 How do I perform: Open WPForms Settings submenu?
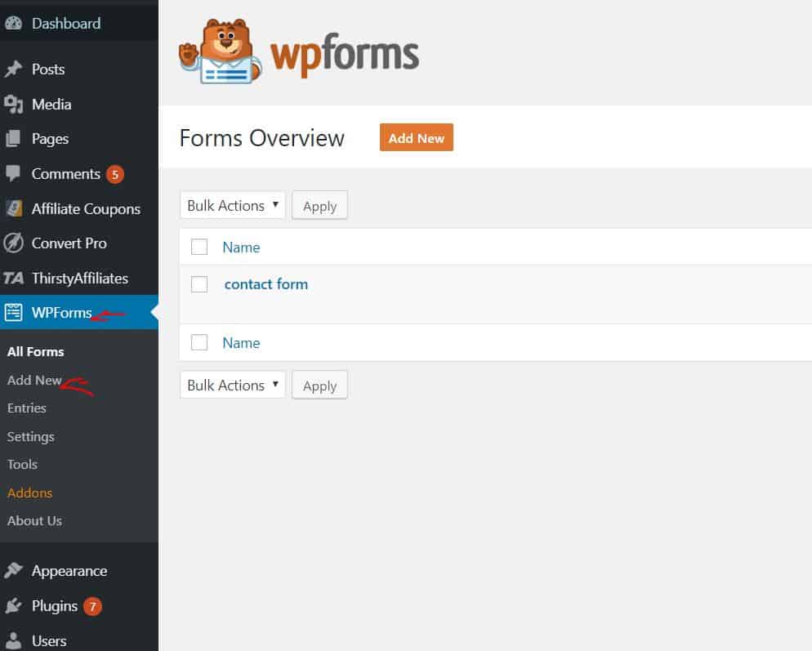coord(30,437)
